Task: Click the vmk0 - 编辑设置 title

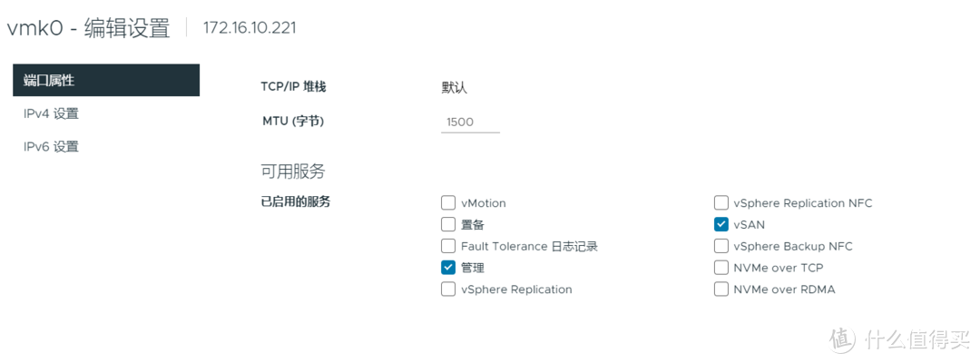Action: click(89, 28)
